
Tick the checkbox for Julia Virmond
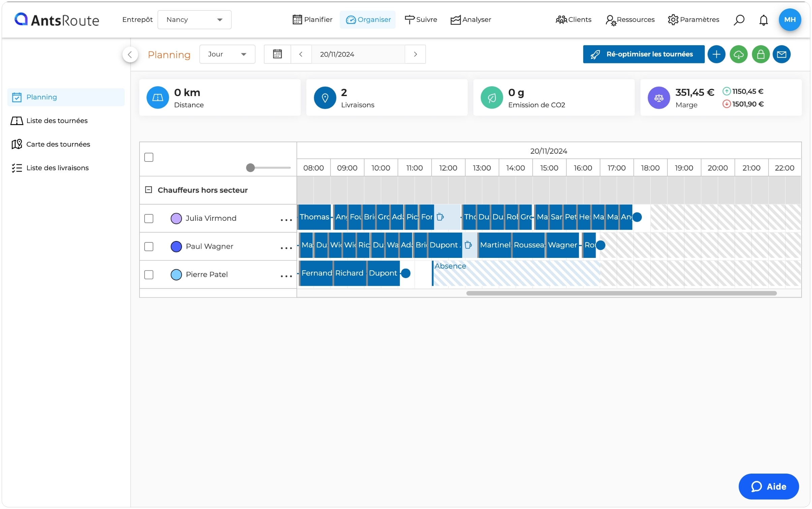pos(149,218)
